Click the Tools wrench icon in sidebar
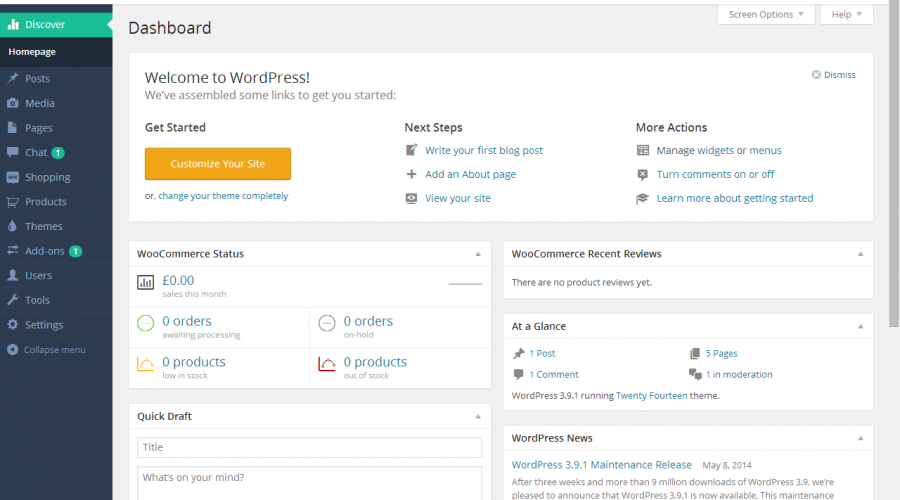The width and height of the screenshot is (900, 500). [13, 300]
